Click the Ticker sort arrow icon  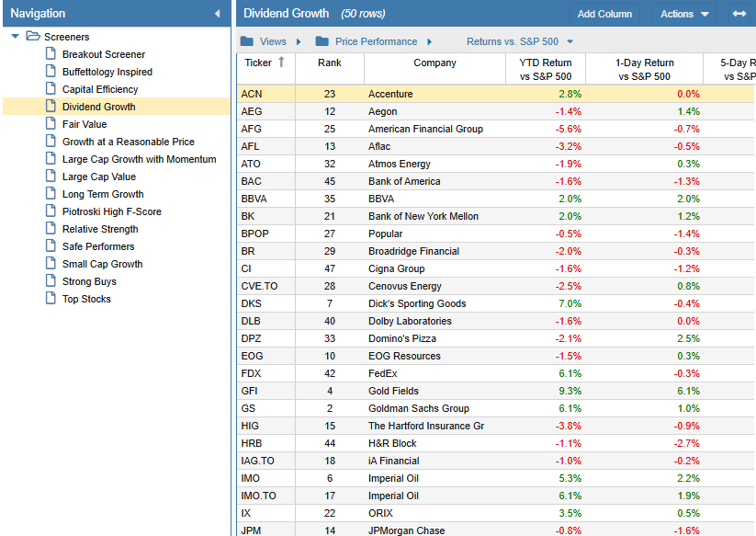pyautogui.click(x=281, y=63)
